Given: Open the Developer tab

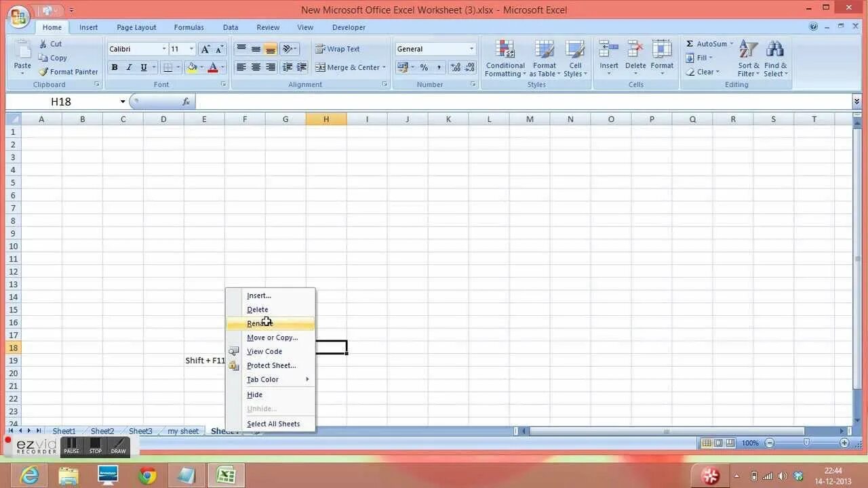Looking at the screenshot, I should click(x=349, y=28).
